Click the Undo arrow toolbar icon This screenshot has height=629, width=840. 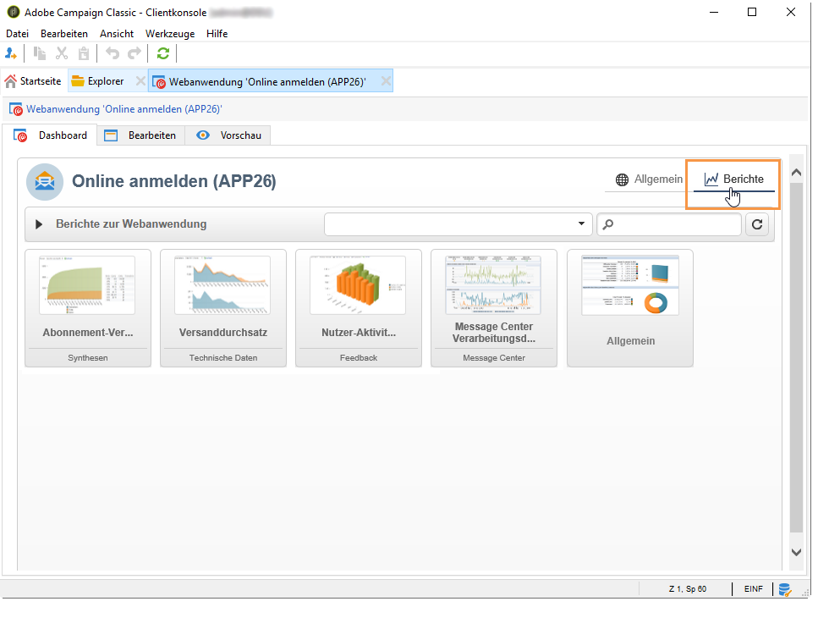[112, 53]
